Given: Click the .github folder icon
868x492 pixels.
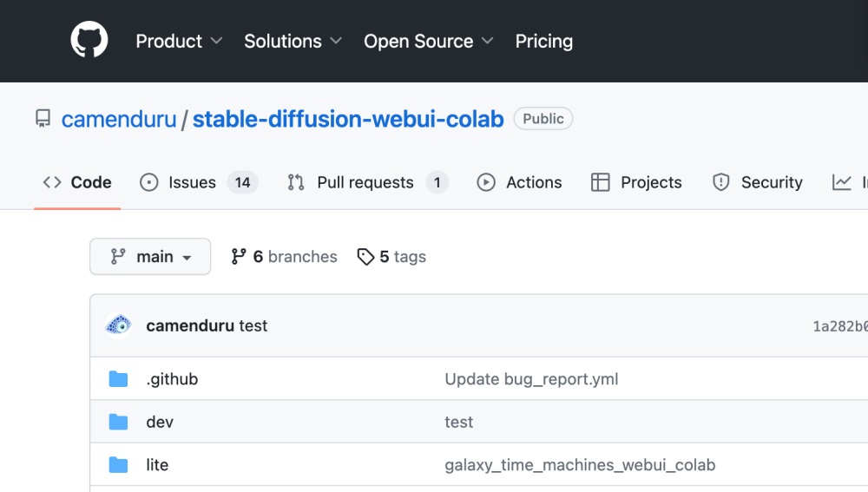Looking at the screenshot, I should coord(118,379).
